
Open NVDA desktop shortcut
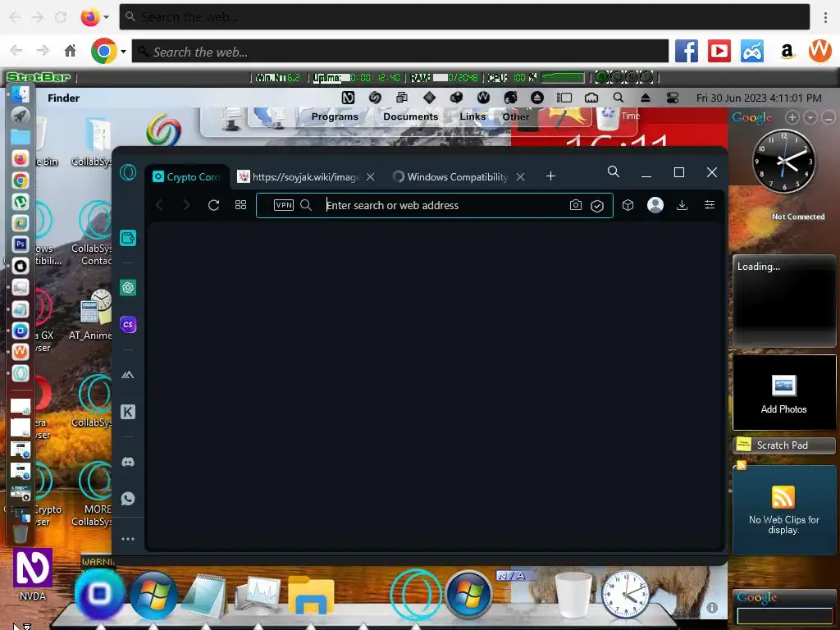click(x=33, y=574)
